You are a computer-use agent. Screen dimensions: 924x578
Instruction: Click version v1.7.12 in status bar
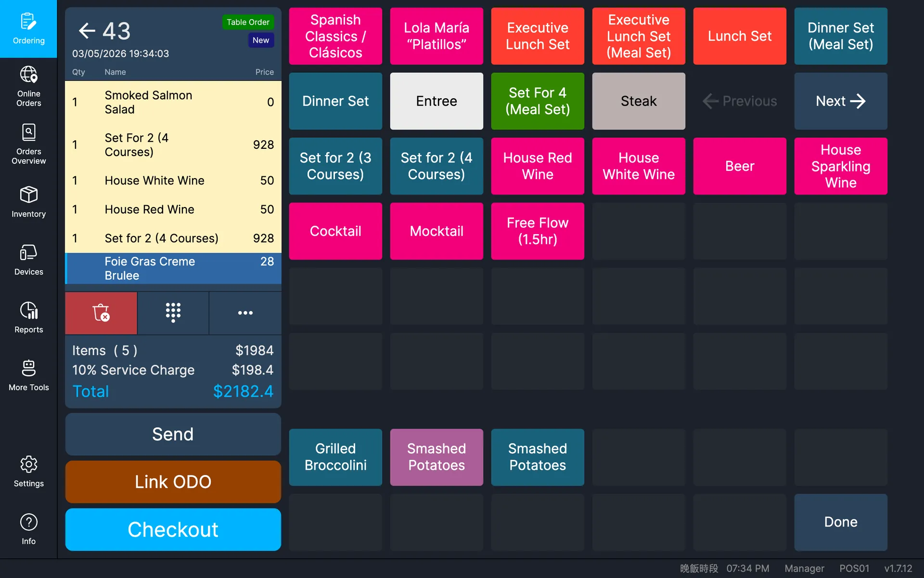coord(898,568)
